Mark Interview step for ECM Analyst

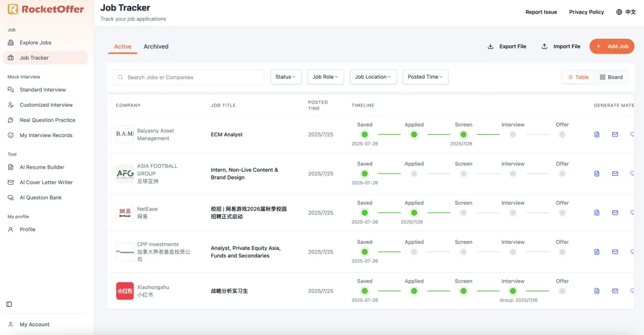(x=513, y=134)
